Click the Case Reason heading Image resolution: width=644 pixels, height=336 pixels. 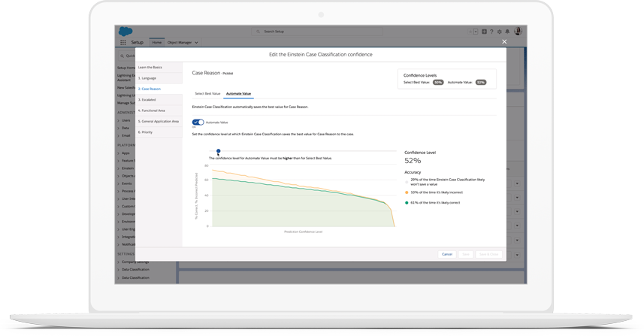coord(206,73)
